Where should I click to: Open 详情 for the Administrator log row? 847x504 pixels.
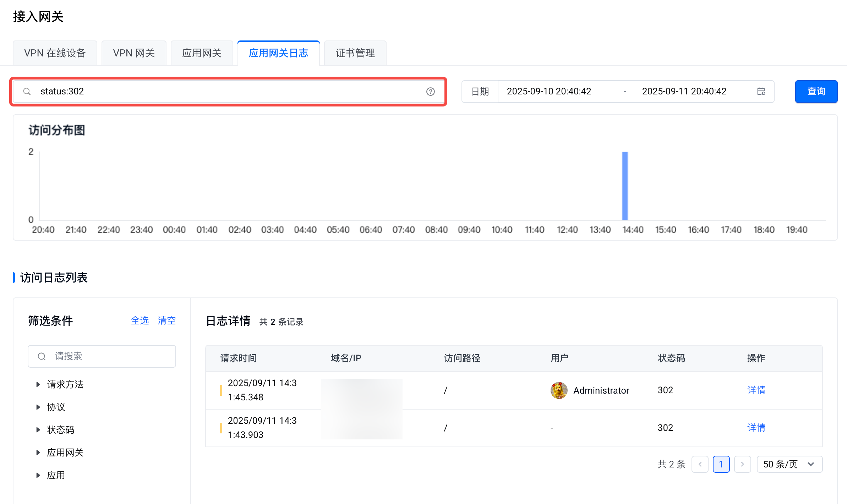(x=756, y=390)
